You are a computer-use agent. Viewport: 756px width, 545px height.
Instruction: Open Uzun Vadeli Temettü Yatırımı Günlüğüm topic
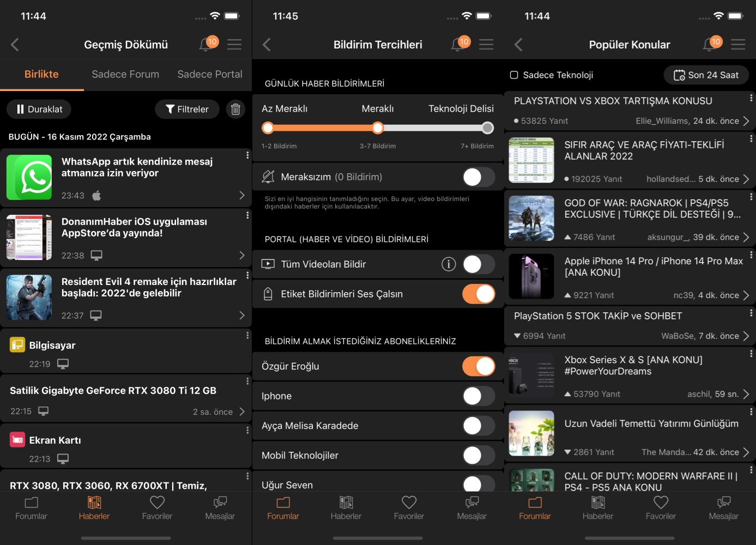(630, 433)
